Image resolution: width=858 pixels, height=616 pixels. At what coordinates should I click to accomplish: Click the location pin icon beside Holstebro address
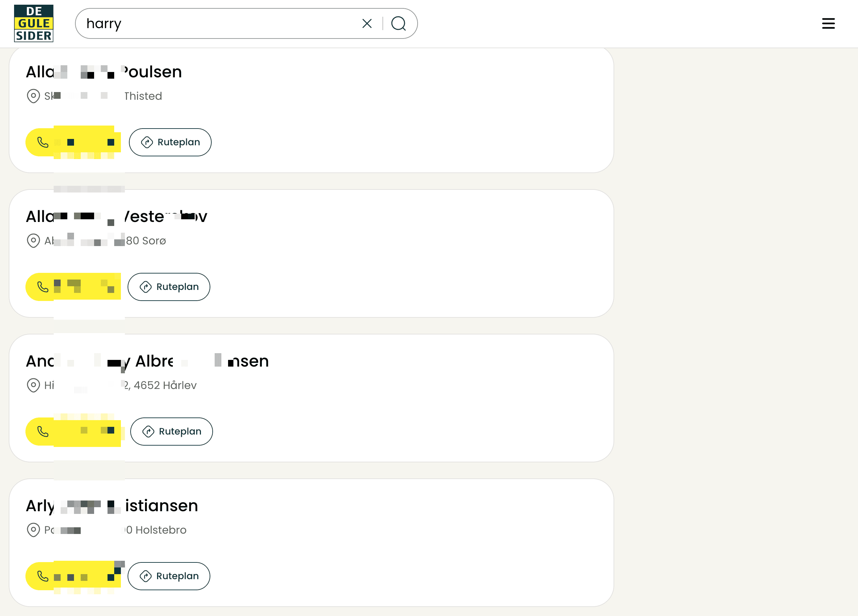coord(33,530)
